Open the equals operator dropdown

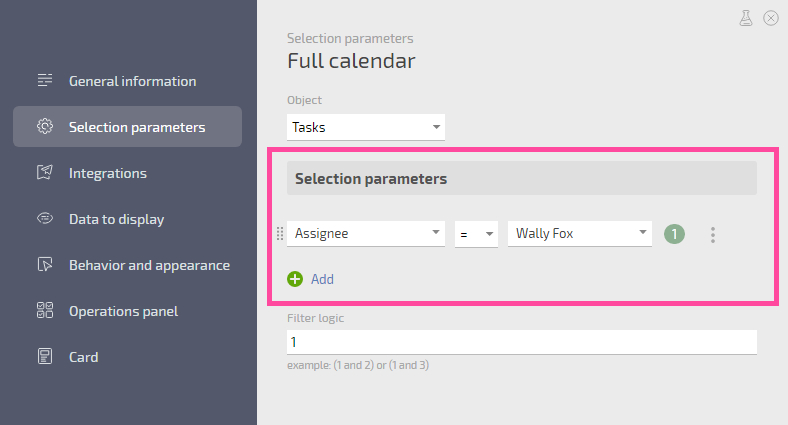point(476,234)
